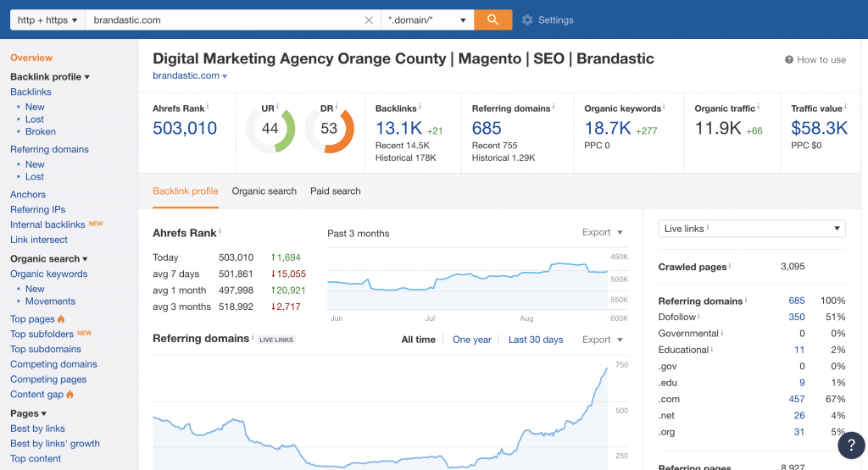
Task: Switch to the Organic search tab
Action: (264, 191)
